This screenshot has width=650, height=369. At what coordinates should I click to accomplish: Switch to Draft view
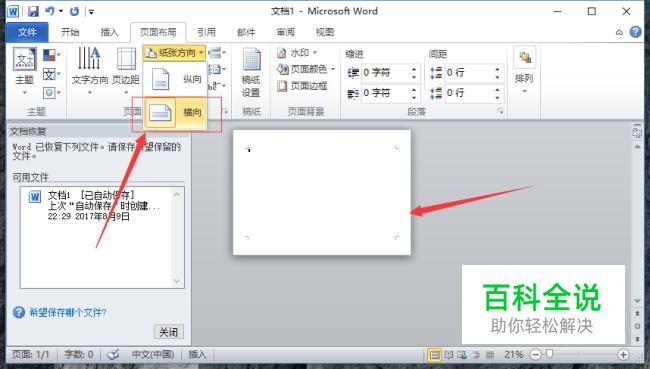tap(490, 355)
